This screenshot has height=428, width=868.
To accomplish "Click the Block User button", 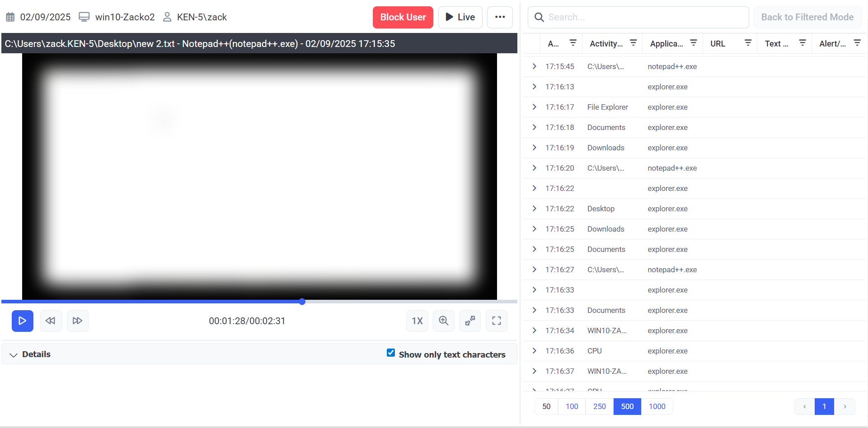I will click(403, 17).
